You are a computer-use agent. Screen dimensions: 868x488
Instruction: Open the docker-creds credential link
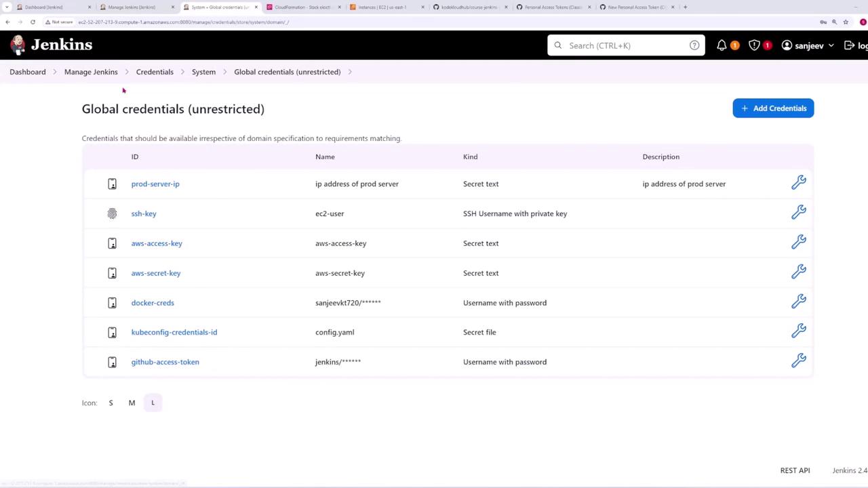(153, 303)
